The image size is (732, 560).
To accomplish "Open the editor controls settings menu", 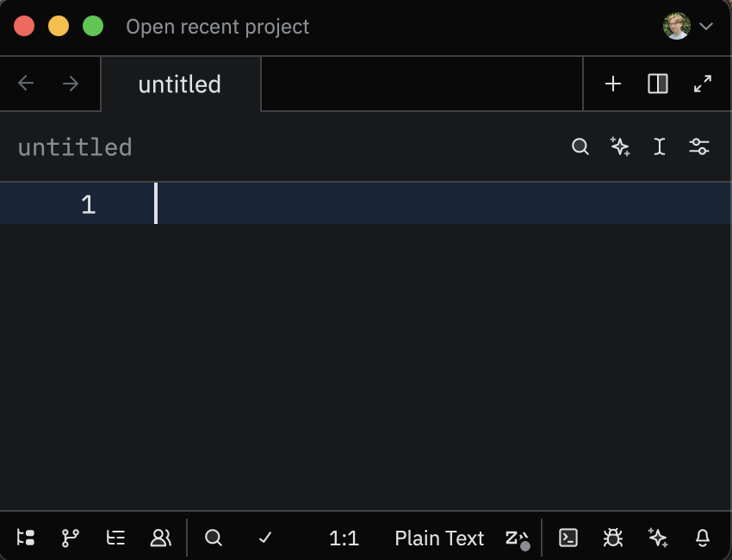I will tap(699, 147).
